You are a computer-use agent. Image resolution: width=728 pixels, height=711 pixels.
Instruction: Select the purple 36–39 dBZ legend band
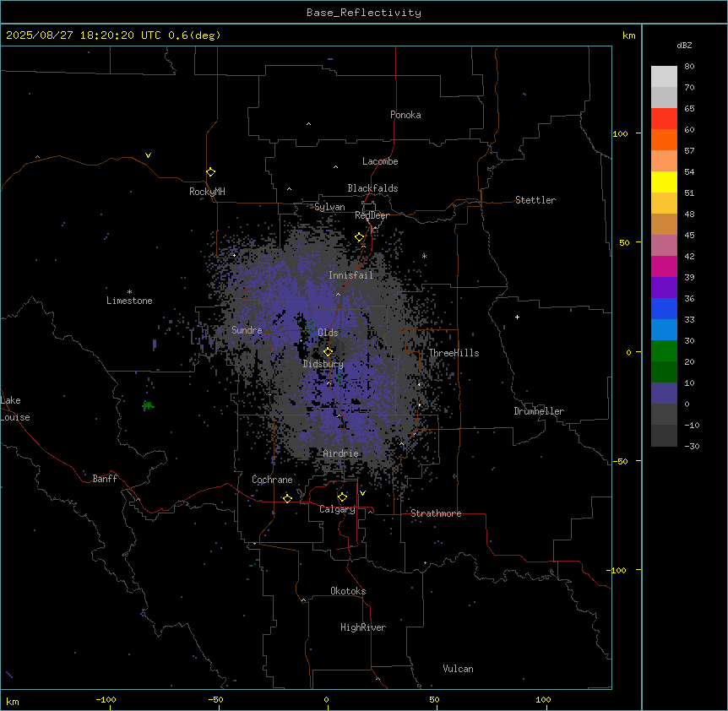click(x=664, y=288)
